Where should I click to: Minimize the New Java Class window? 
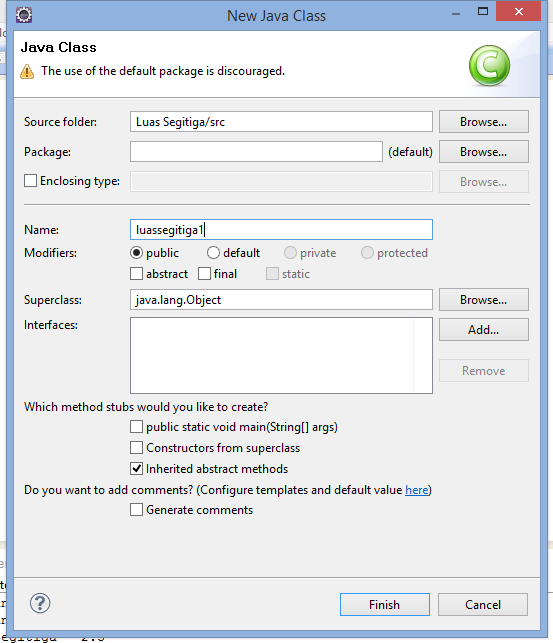click(456, 14)
